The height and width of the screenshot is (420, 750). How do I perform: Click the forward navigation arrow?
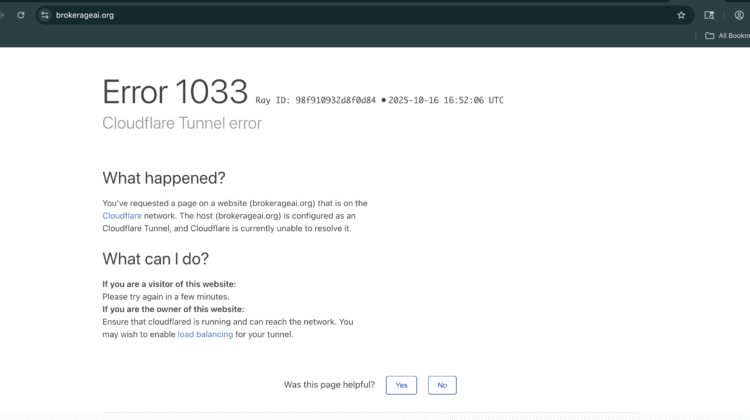(3, 15)
